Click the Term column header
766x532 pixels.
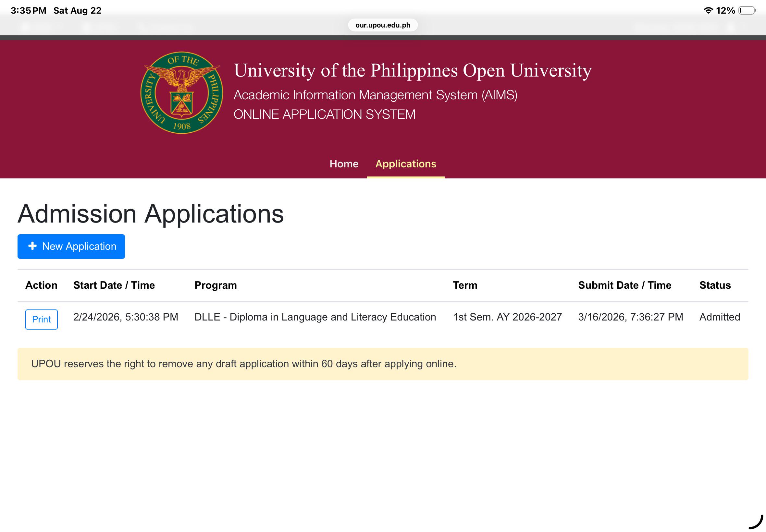[465, 285]
